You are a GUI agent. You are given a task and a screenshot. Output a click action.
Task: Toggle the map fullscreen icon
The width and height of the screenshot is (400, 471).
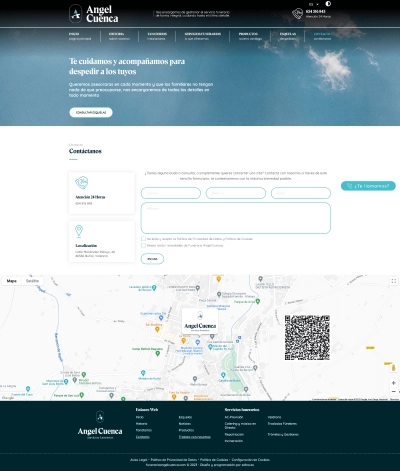point(394,281)
